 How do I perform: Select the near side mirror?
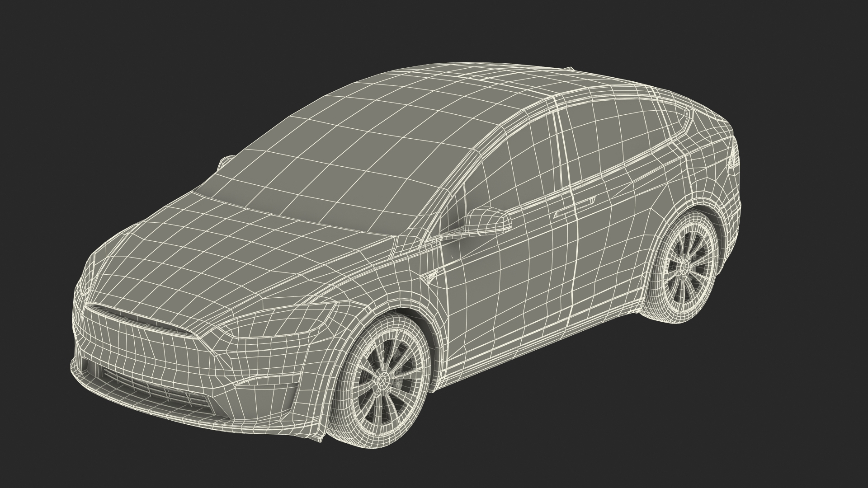(486, 221)
